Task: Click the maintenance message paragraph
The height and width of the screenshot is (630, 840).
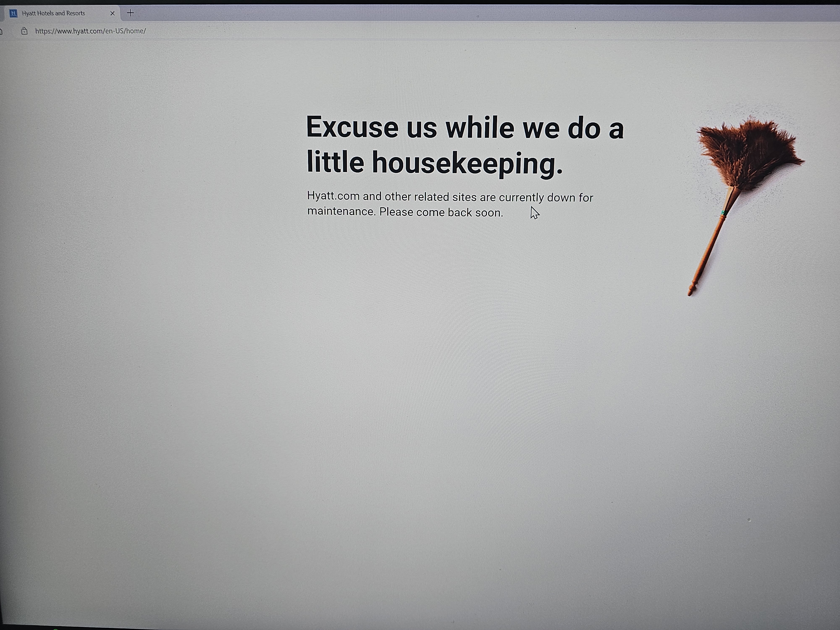Action: pos(450,204)
